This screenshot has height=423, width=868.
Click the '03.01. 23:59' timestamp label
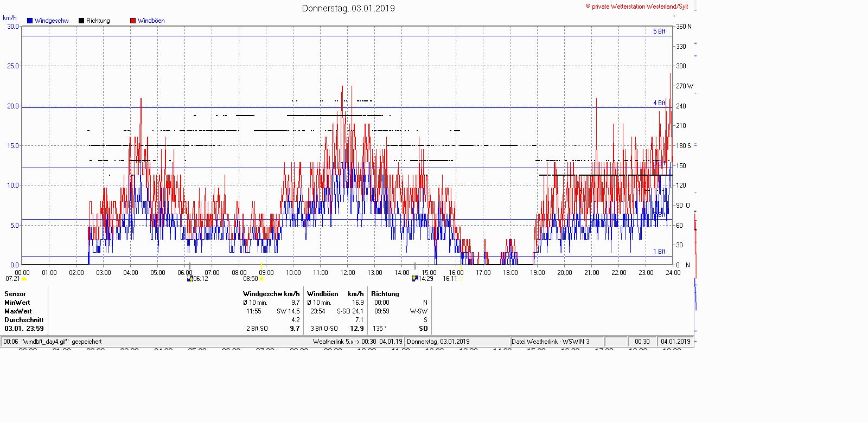[x=24, y=329]
